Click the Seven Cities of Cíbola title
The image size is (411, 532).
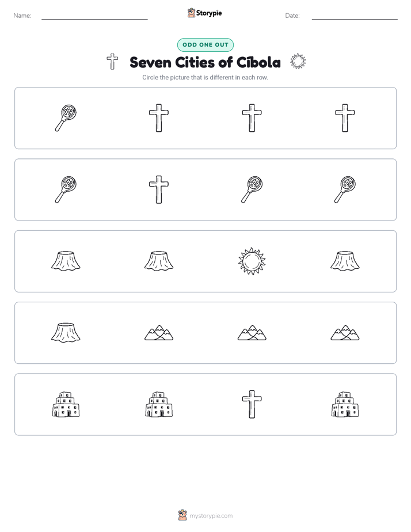205,62
